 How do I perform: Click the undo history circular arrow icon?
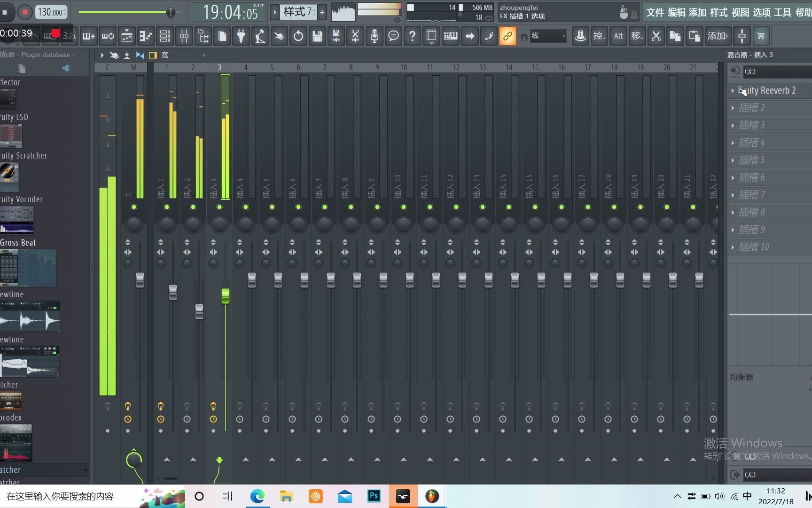298,36
